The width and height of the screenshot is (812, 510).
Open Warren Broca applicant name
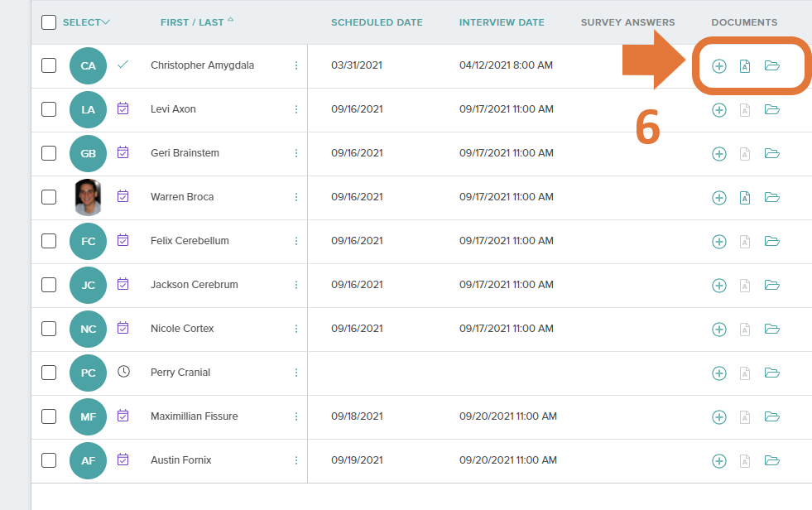[182, 197]
